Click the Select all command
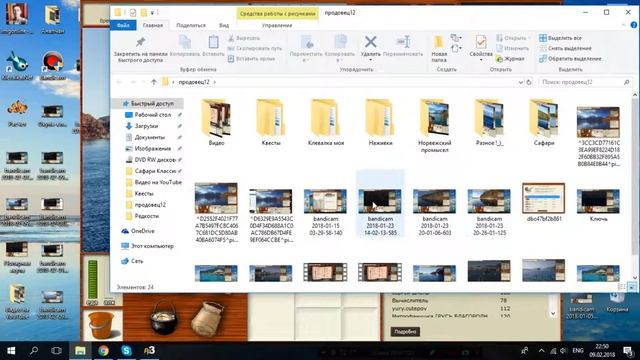640x360 pixels. pyautogui.click(x=560, y=38)
